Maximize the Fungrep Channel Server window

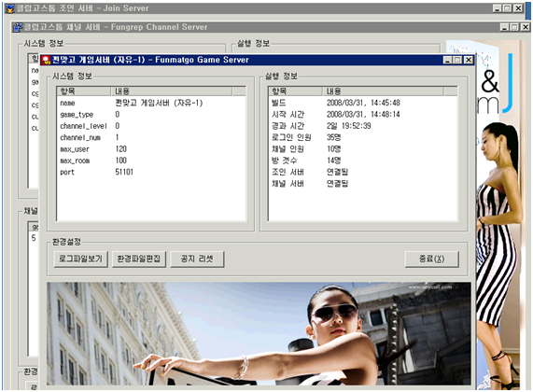tap(514, 27)
